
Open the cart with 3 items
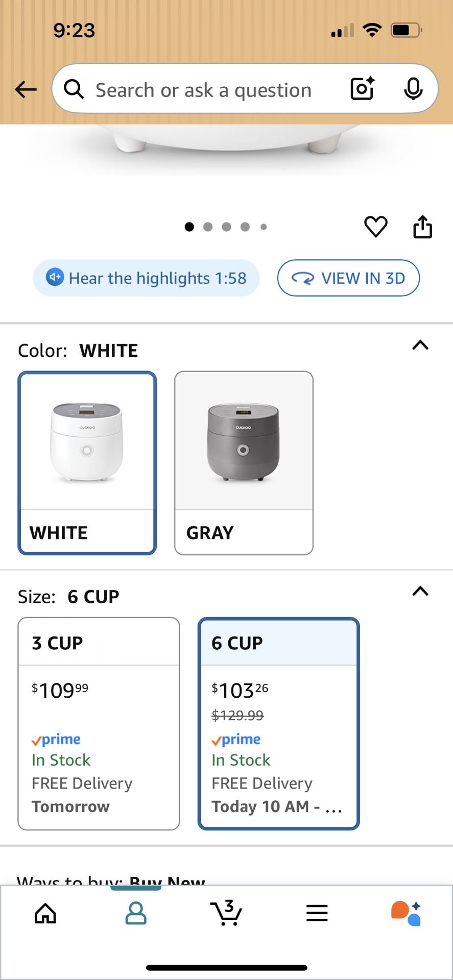point(226,913)
